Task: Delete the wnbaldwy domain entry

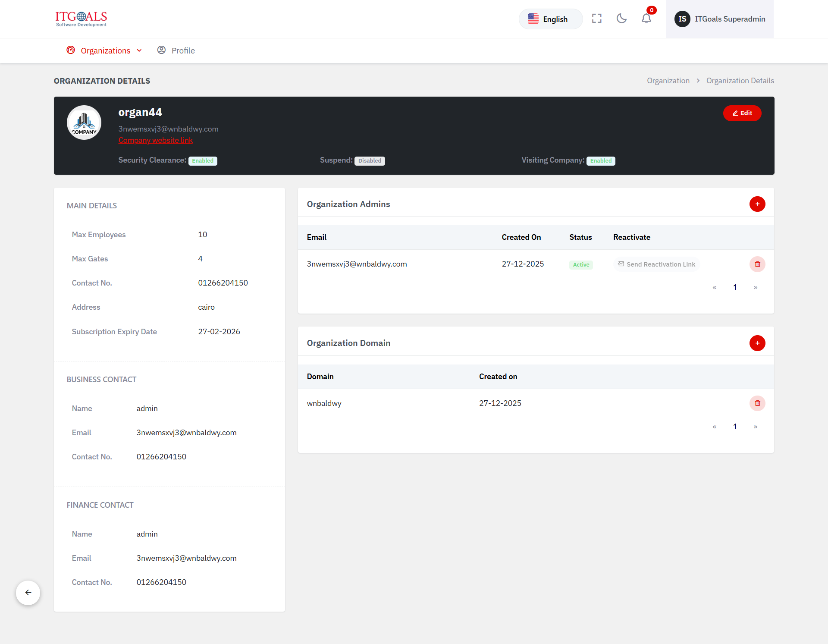Action: (x=757, y=403)
